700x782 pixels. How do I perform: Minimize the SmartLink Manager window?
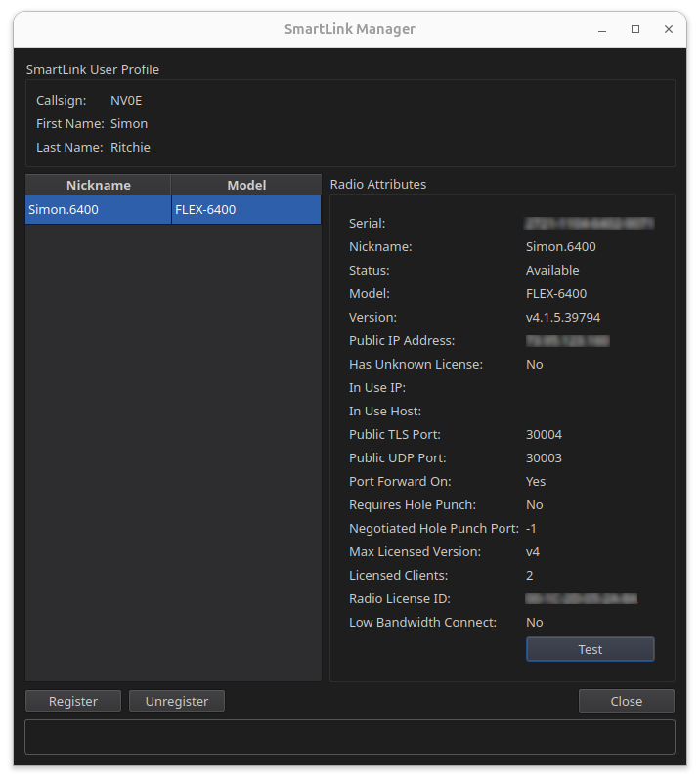pyautogui.click(x=602, y=30)
